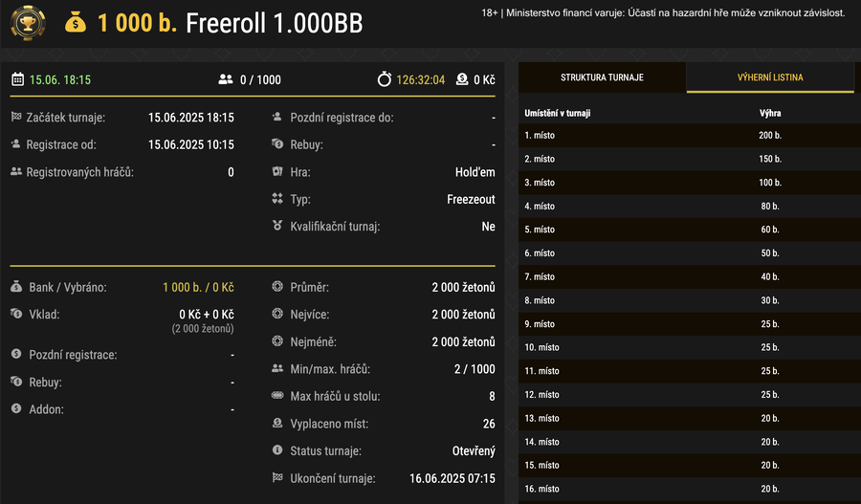Click the coin hand icon beside 0 Kč
The height and width of the screenshot is (504, 861).
[x=462, y=79]
